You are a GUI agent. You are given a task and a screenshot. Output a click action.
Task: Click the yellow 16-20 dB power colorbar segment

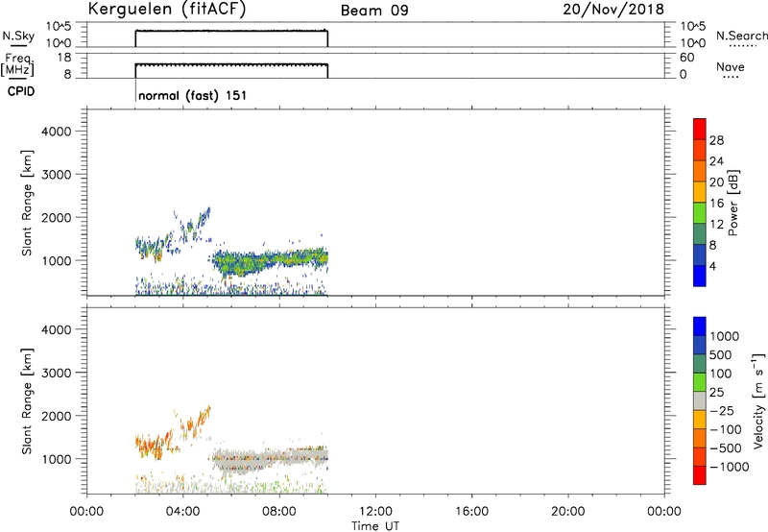(x=700, y=192)
